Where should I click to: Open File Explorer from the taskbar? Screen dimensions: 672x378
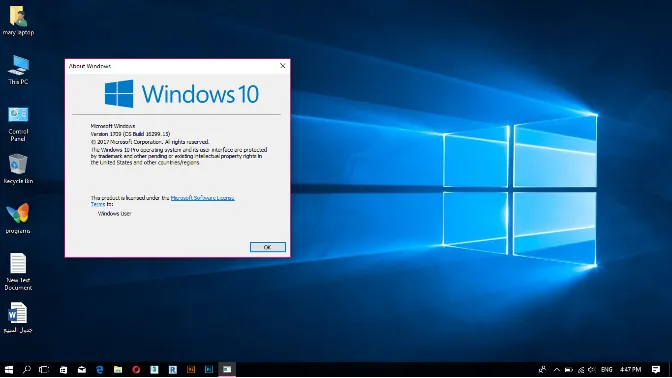pos(118,369)
